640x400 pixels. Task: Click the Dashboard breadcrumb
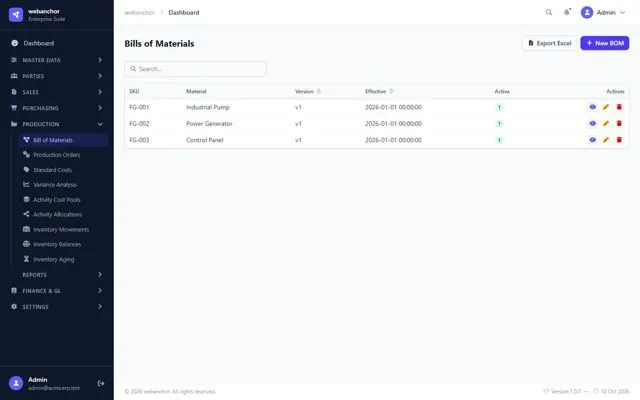point(184,13)
